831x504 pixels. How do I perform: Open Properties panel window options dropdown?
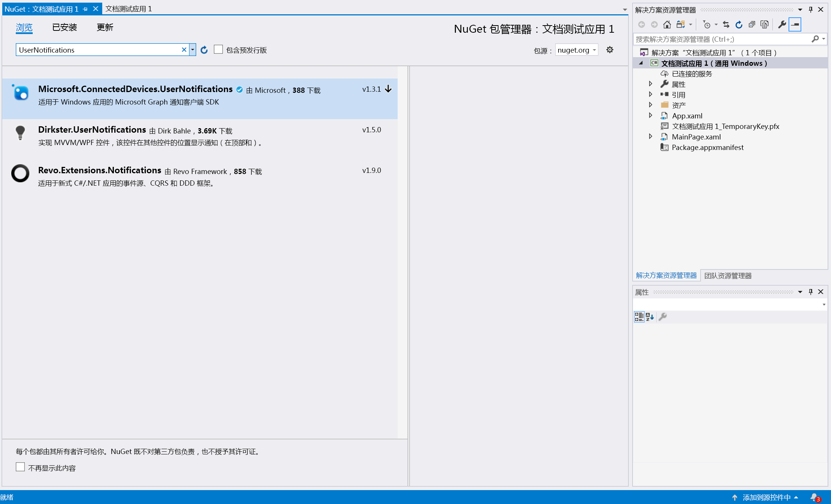point(800,292)
